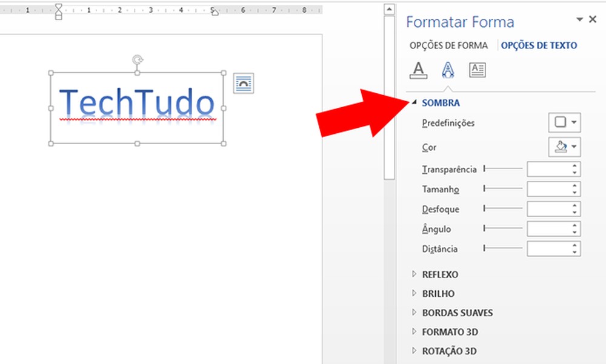Open the Predefinições shadow presets dropdown
Image resolution: width=606 pixels, height=364 pixels.
pos(564,122)
